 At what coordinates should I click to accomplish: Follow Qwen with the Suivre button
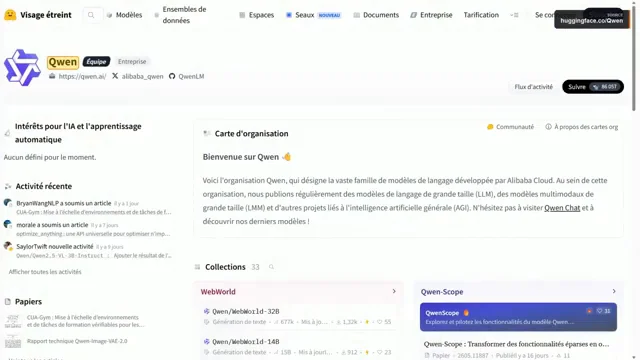click(x=593, y=87)
